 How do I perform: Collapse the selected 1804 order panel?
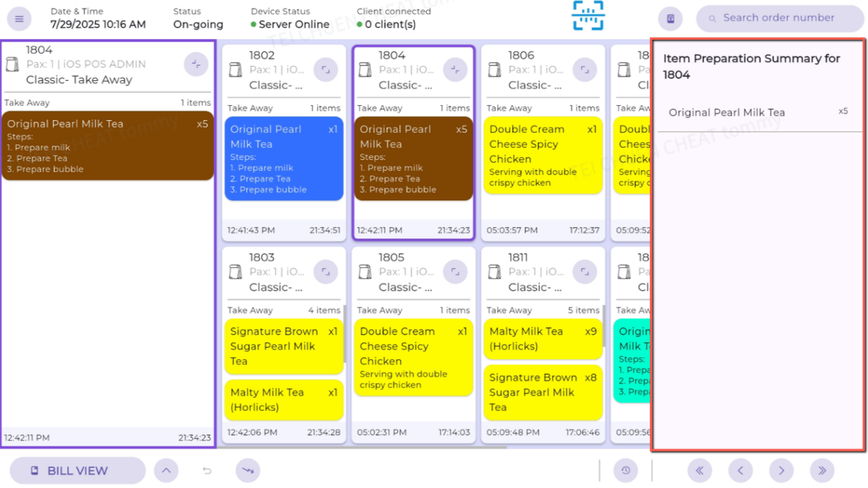pos(196,64)
